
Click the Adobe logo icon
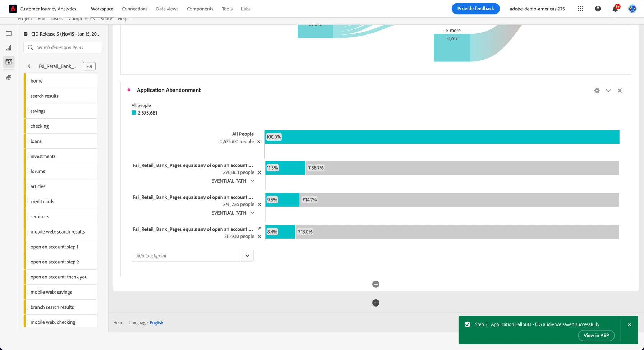pyautogui.click(x=13, y=9)
